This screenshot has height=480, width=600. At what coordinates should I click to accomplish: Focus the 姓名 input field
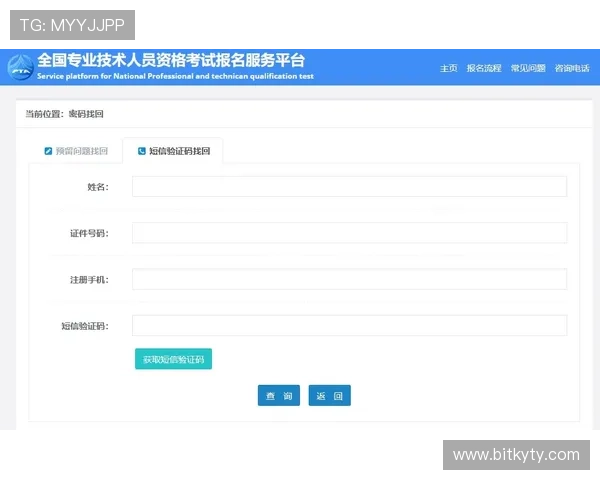[x=349, y=186]
